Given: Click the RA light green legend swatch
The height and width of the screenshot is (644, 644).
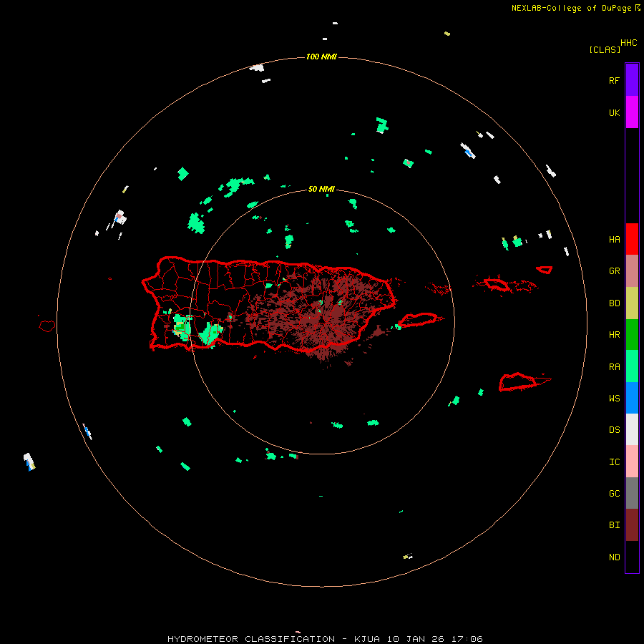Looking at the screenshot, I should [x=632, y=366].
